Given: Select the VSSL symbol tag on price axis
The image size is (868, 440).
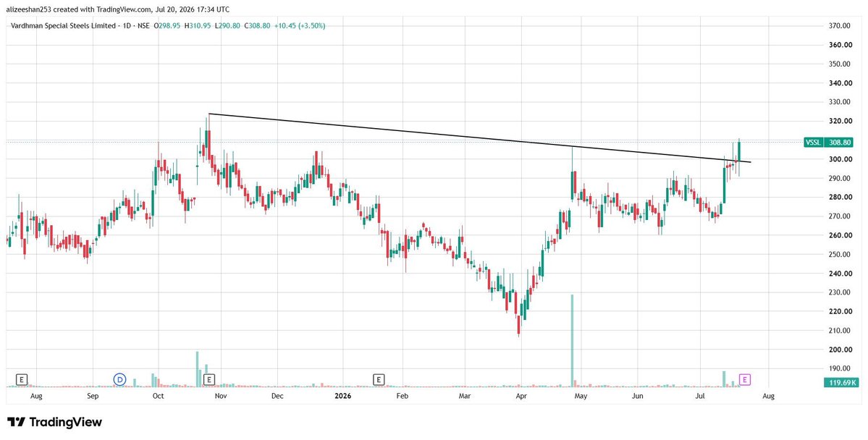Looking at the screenshot, I should pos(813,143).
